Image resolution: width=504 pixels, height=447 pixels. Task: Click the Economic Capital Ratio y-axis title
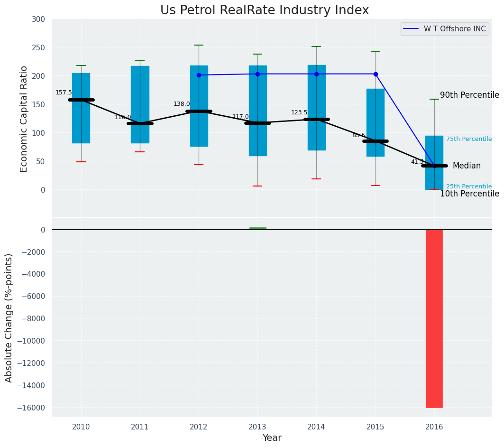tap(24, 119)
